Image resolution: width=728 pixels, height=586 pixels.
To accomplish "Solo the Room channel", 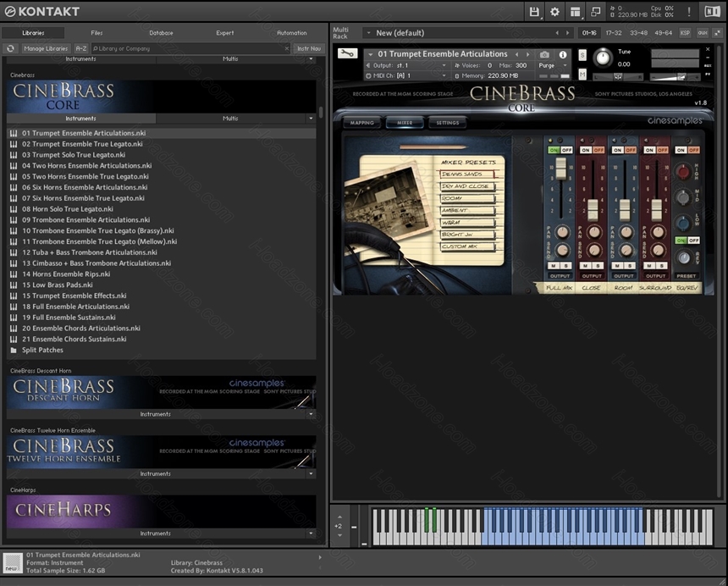I will (630, 266).
